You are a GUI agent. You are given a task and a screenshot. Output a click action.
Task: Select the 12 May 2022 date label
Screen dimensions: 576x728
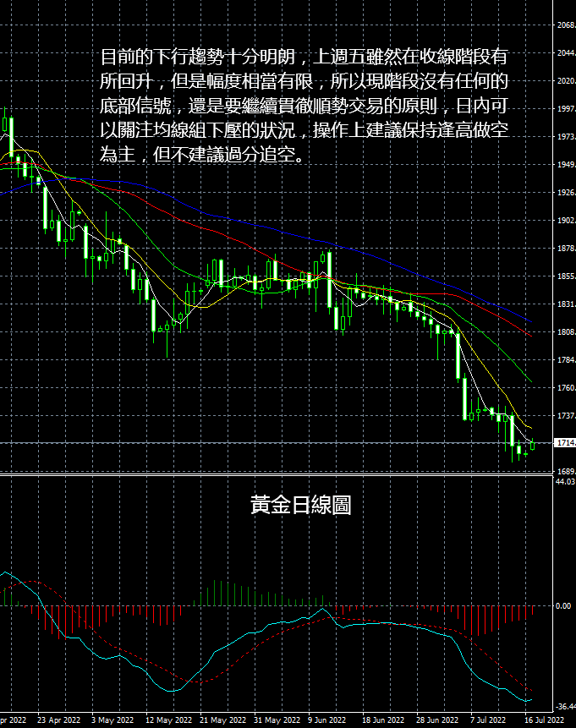tap(168, 720)
